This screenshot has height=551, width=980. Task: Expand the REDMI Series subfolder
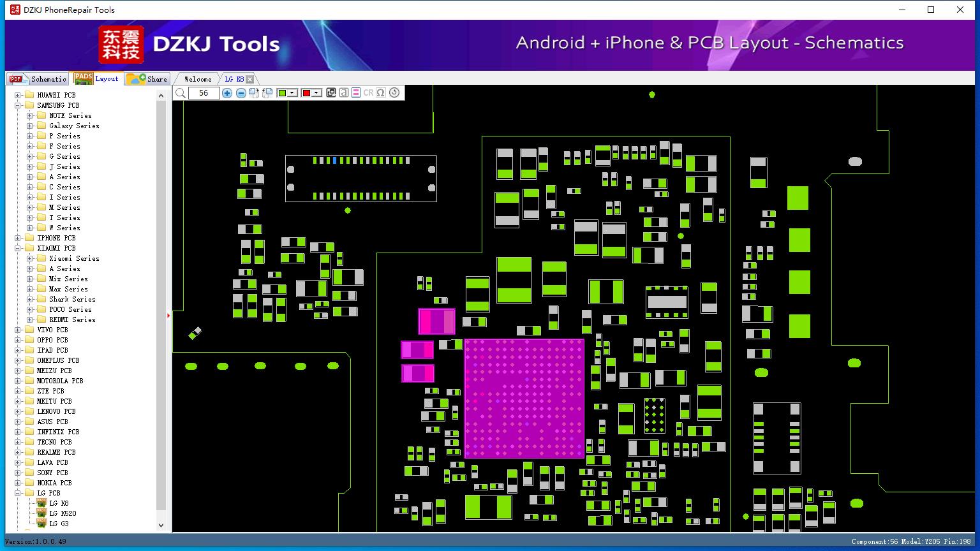(29, 320)
